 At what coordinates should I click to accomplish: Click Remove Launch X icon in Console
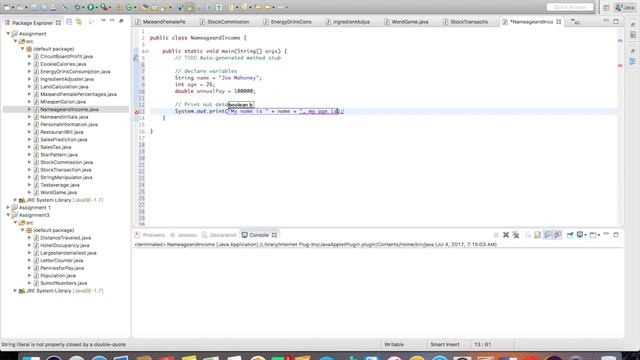(x=506, y=235)
